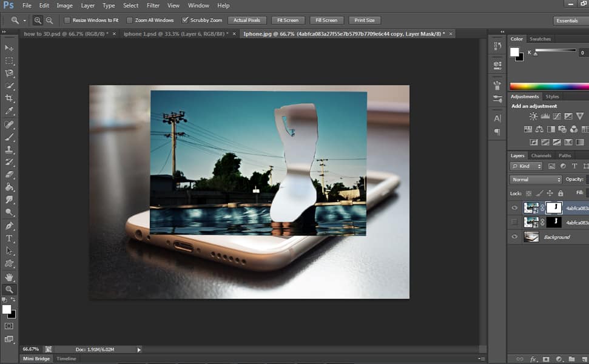Click the foreground color swatch in toolbox
589x364 pixels.
point(7,309)
